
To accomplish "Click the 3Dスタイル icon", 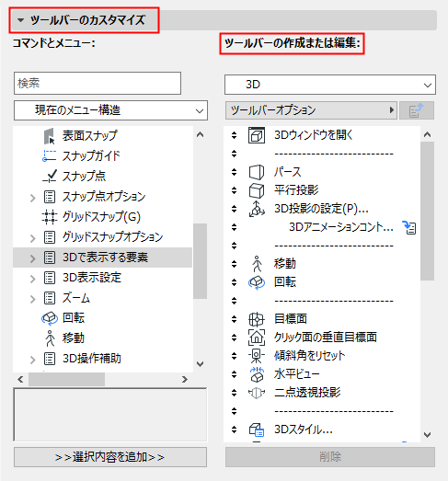I will point(257,429).
